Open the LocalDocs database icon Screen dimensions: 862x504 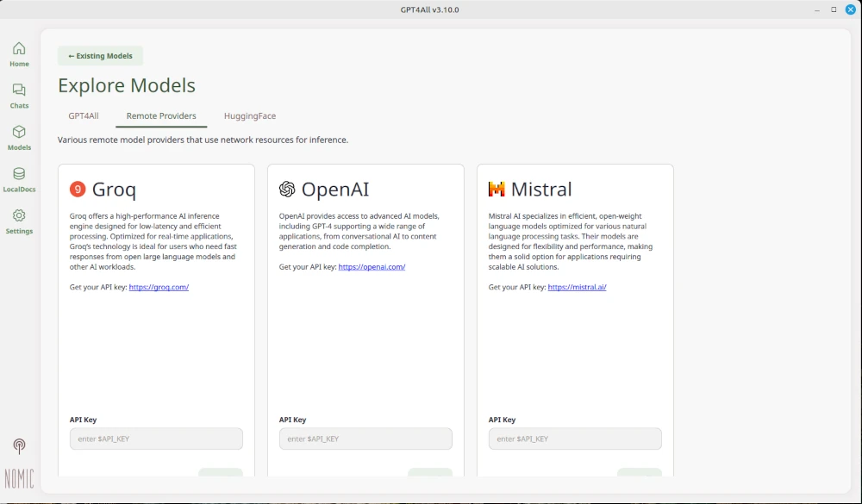(19, 174)
